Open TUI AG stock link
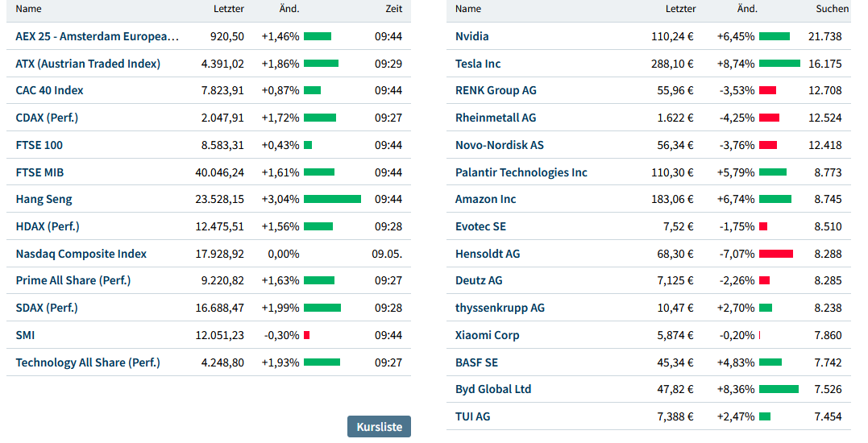Viewport: 868px width, 443px height. (473, 416)
